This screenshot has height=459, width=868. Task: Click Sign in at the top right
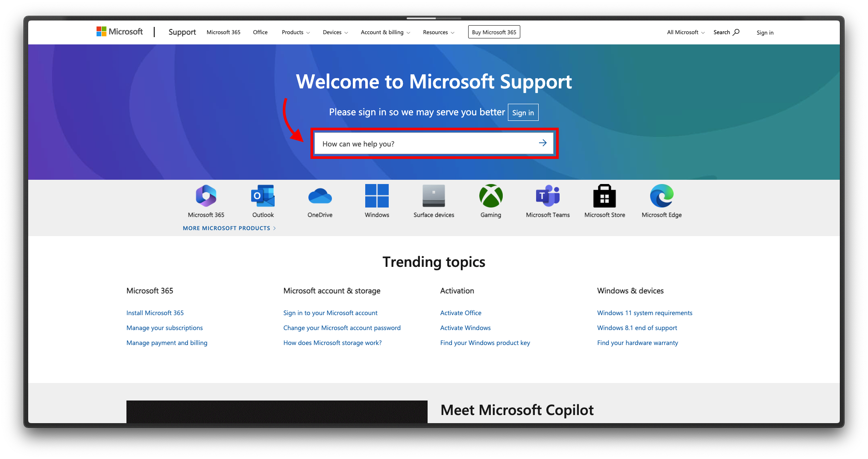[x=765, y=32]
